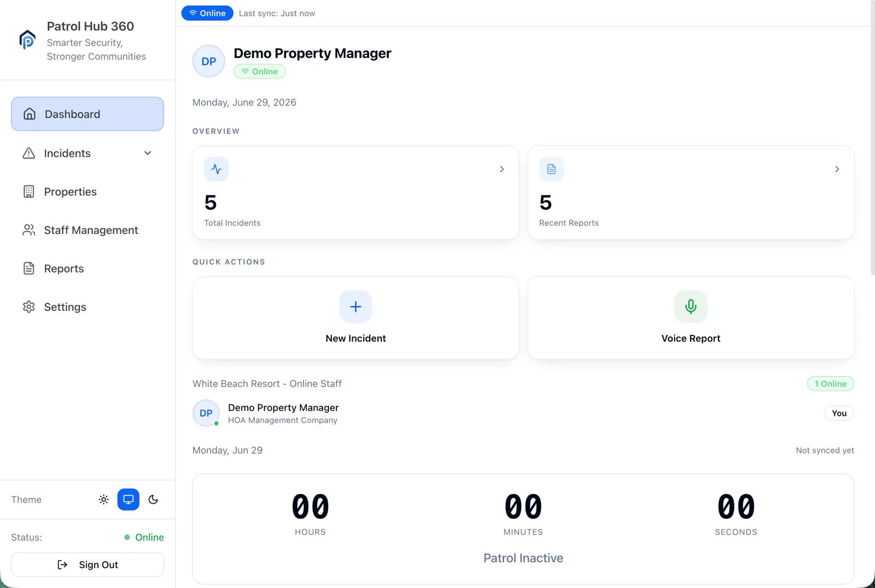The height and width of the screenshot is (588, 875).
Task: Click the Incidents warning triangle icon
Action: tap(29, 153)
